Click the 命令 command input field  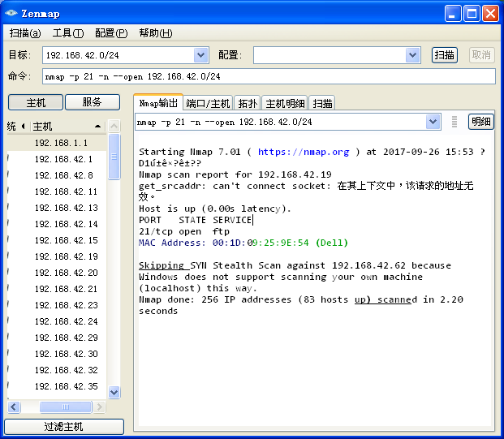[269, 76]
